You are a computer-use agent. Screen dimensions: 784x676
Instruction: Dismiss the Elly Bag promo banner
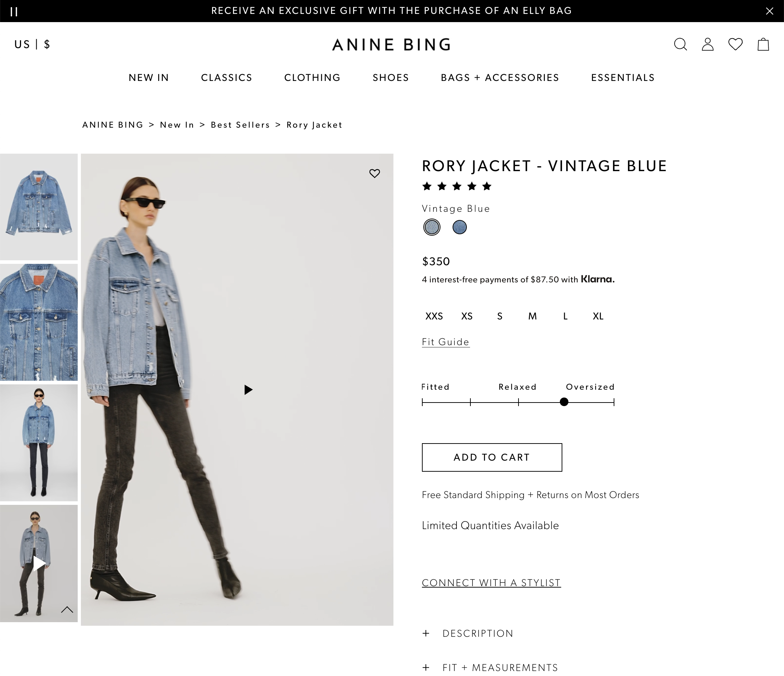coord(770,11)
